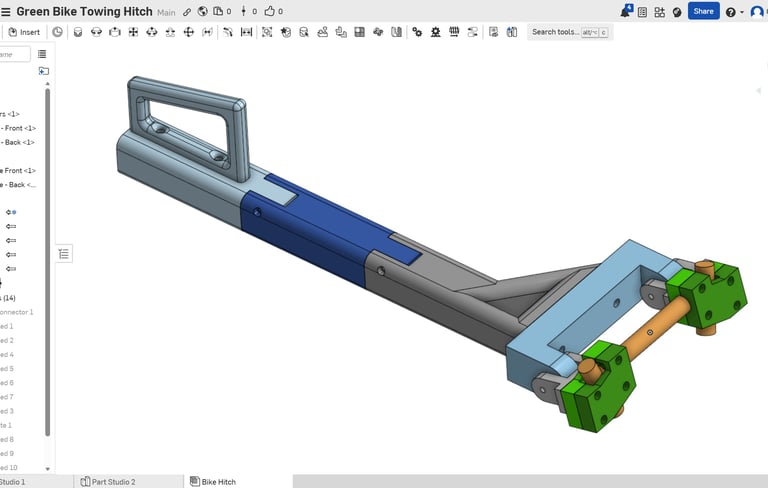This screenshot has height=488, width=768.
Task: Select the Slider mate tool
Action: [x=115, y=32]
